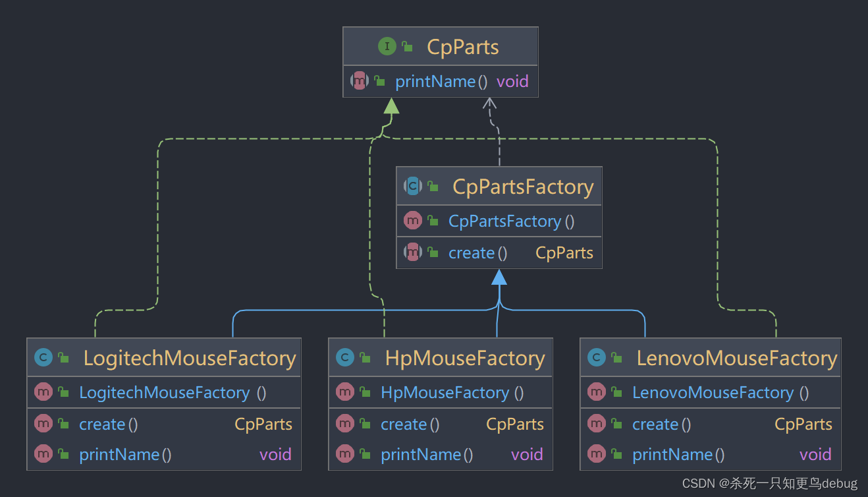
Task: Click void return type in HpMouseFactory printName
Action: 527,455
